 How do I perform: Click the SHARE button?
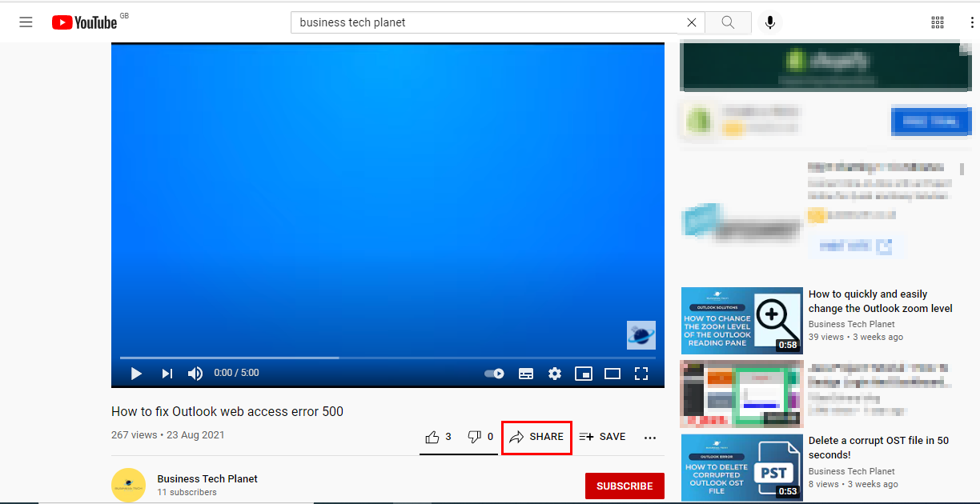point(536,438)
